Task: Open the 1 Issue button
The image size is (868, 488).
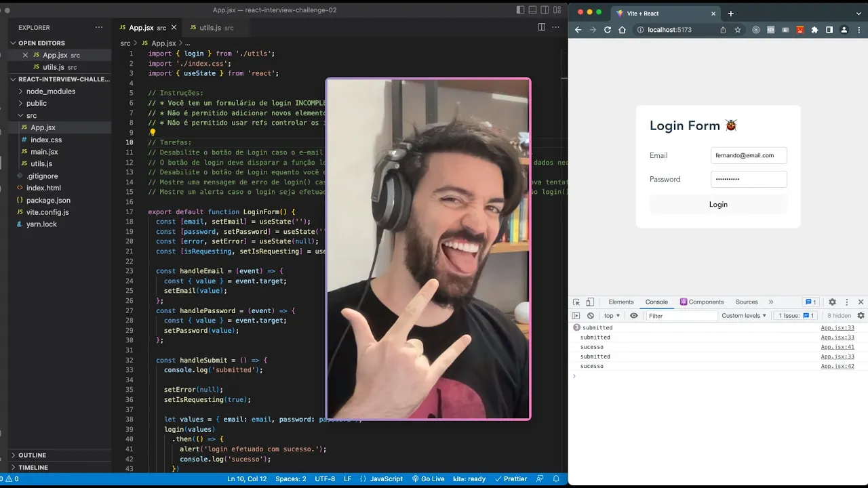Action: [x=796, y=316]
